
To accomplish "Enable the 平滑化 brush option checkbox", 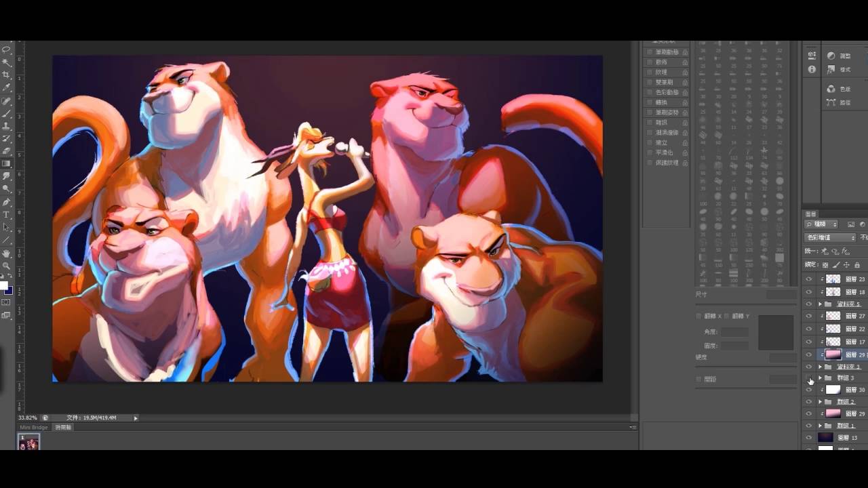I will (650, 152).
